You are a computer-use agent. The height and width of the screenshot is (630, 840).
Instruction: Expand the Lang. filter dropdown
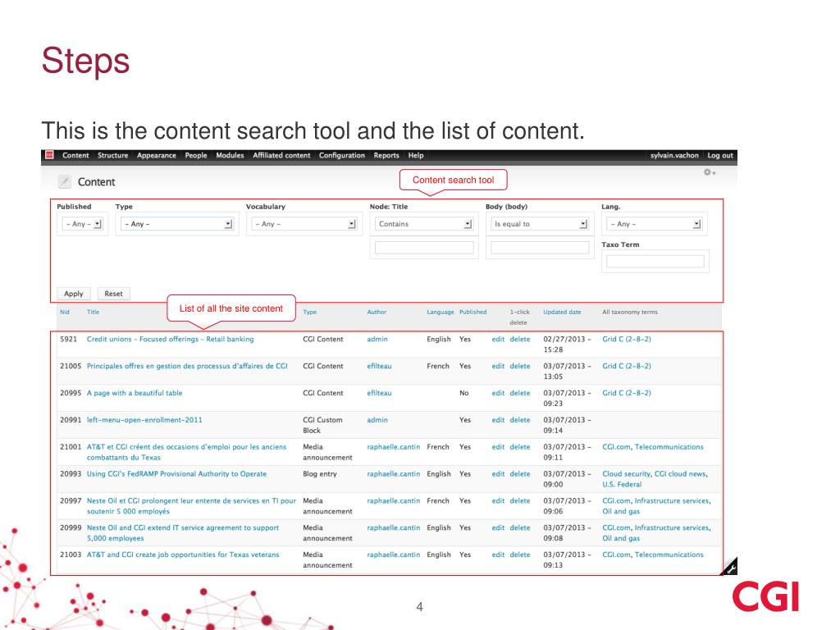654,224
